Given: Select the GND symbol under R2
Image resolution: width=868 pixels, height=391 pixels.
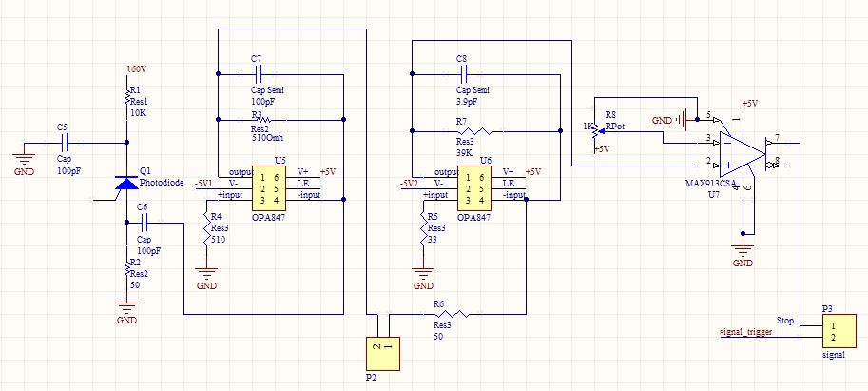Looking at the screenshot, I should click(126, 308).
